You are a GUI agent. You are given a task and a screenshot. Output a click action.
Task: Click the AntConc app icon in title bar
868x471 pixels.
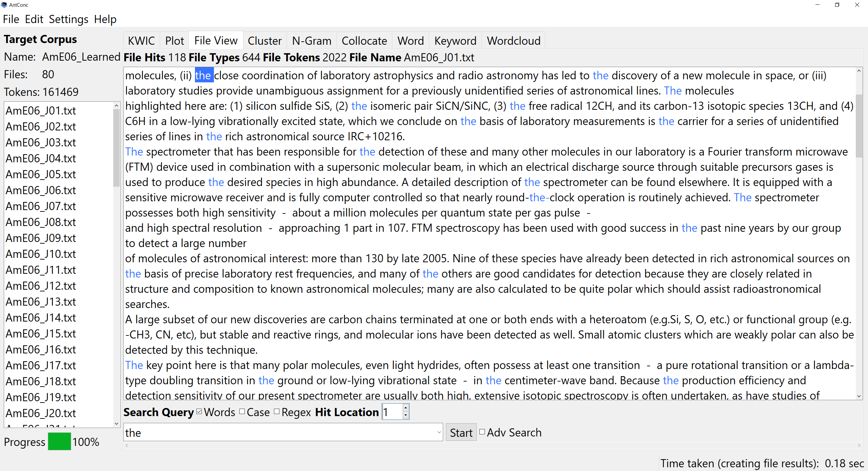click(4, 5)
